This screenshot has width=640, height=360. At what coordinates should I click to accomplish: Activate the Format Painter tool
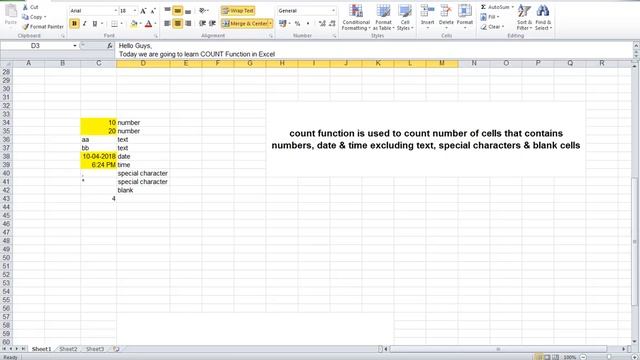click(x=43, y=27)
